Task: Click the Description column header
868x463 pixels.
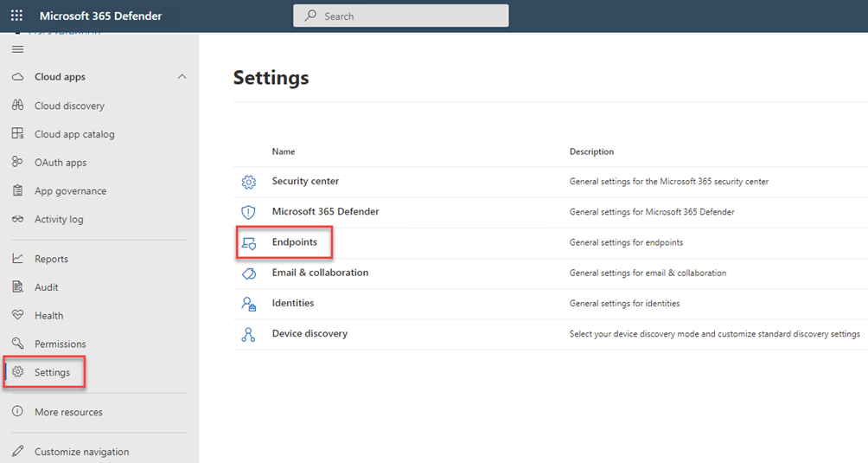Action: coord(591,151)
